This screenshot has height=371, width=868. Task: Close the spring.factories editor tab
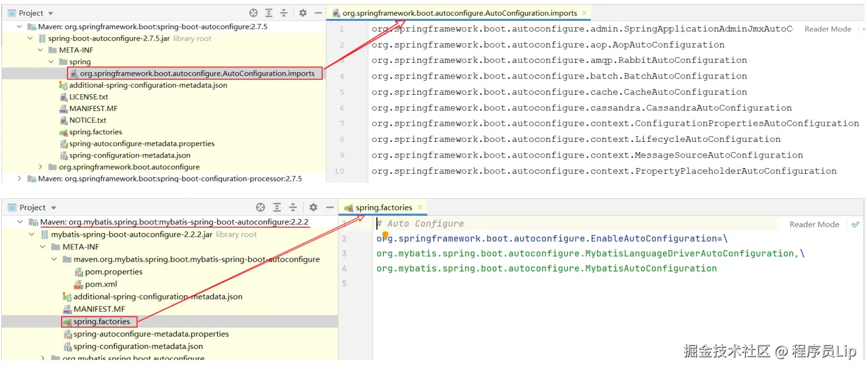tap(420, 208)
